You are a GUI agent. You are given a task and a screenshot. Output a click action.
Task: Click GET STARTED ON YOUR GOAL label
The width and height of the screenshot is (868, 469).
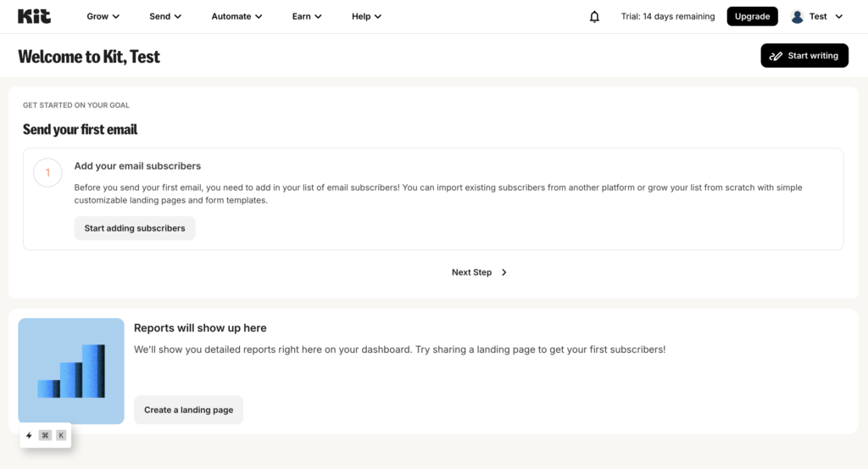(75, 105)
